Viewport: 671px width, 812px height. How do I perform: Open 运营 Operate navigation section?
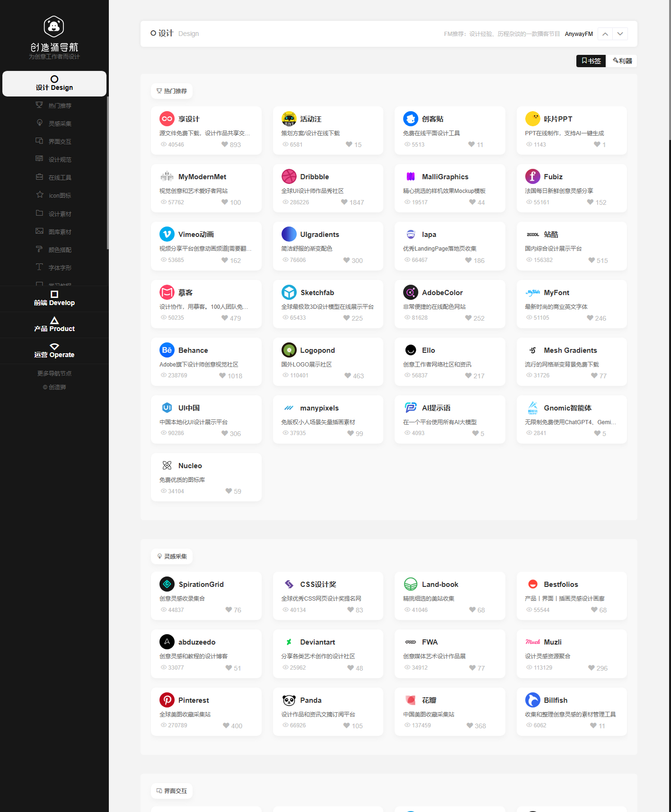click(x=54, y=350)
